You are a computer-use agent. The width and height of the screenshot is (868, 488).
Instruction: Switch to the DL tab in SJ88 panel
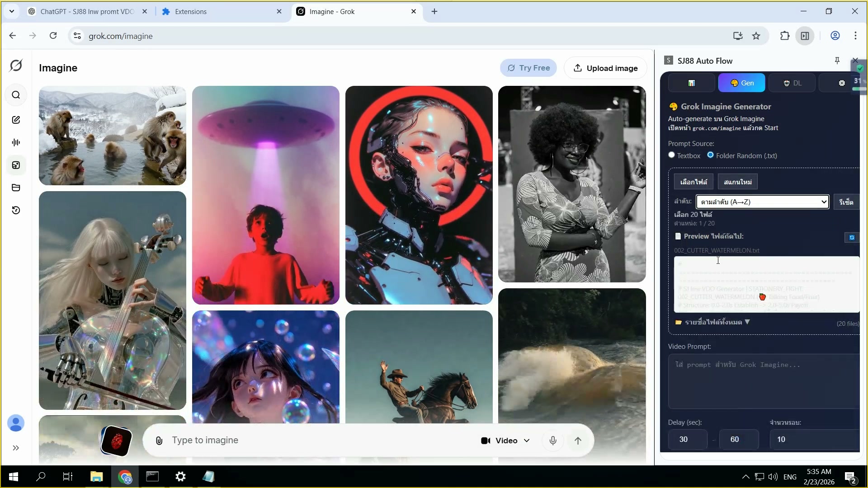[x=792, y=83]
